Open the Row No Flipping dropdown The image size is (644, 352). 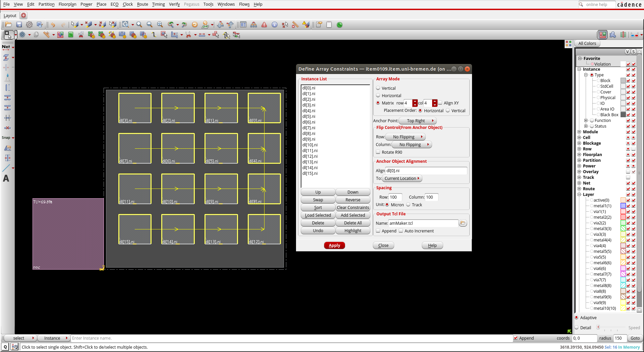pyautogui.click(x=405, y=137)
